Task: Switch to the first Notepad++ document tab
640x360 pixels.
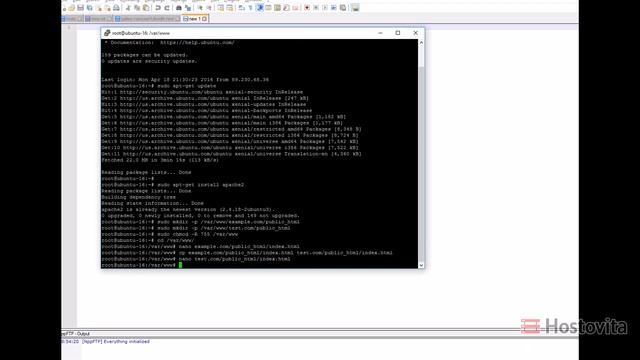Action: coord(73,19)
